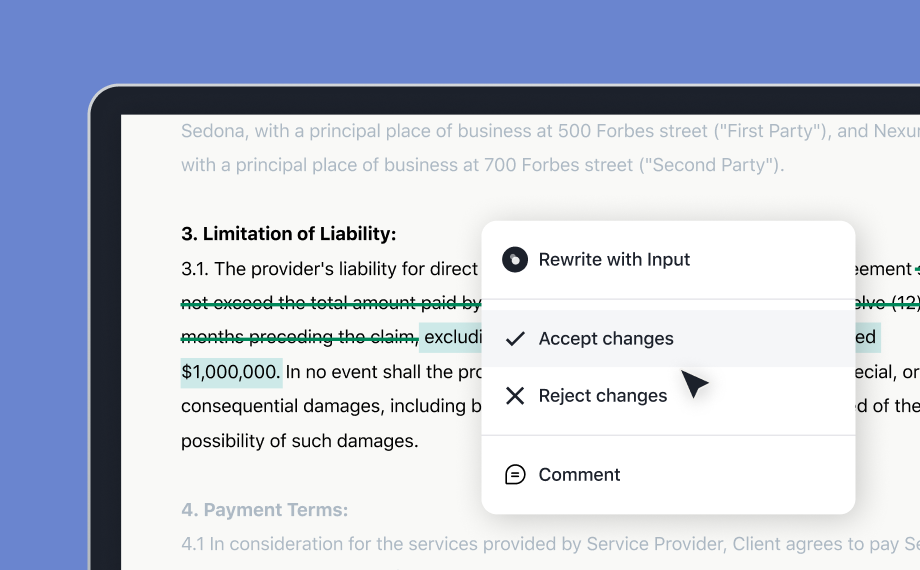Click the X icon beside Reject changes
920x570 pixels.
pos(515,396)
